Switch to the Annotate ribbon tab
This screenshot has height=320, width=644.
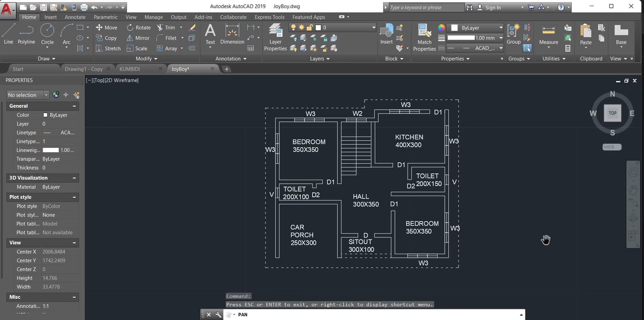pyautogui.click(x=75, y=17)
